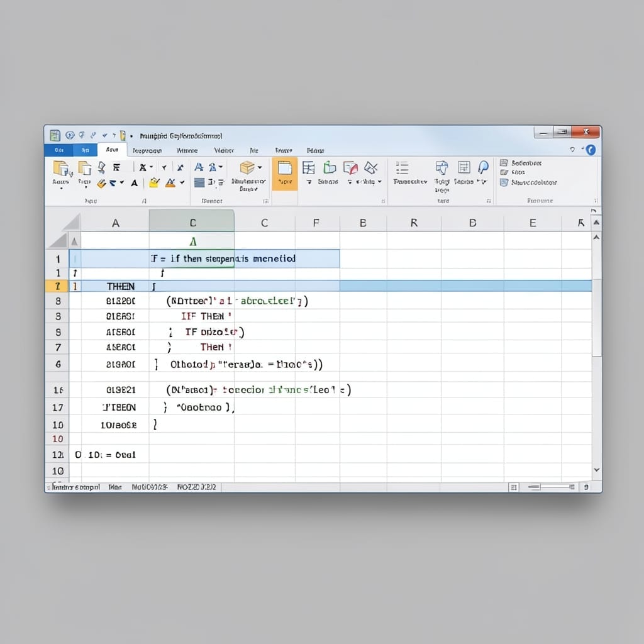Open the blue help question icon

591,150
